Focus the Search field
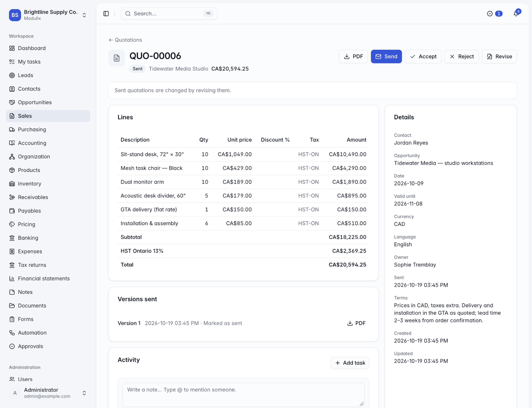Image resolution: width=532 pixels, height=408 pixels. click(x=169, y=14)
